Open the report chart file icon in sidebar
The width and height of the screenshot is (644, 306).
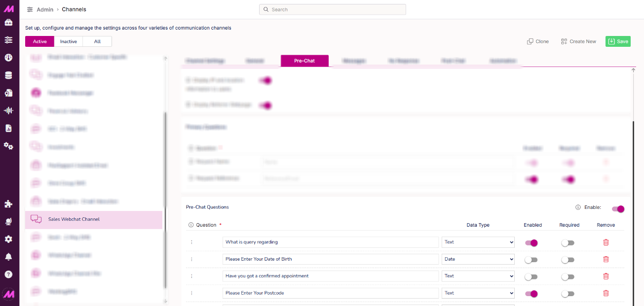(x=8, y=128)
